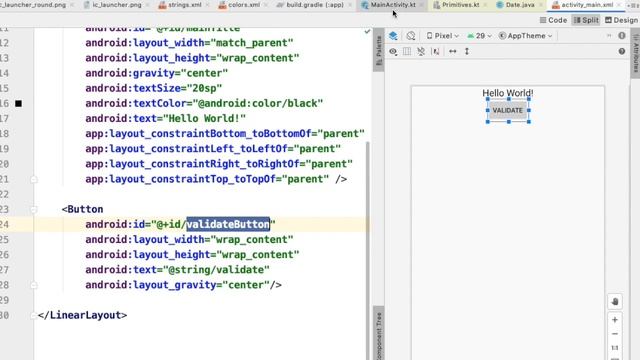Click the clear constraints icon
Viewport: 640px width, 360px height.
pos(421,51)
